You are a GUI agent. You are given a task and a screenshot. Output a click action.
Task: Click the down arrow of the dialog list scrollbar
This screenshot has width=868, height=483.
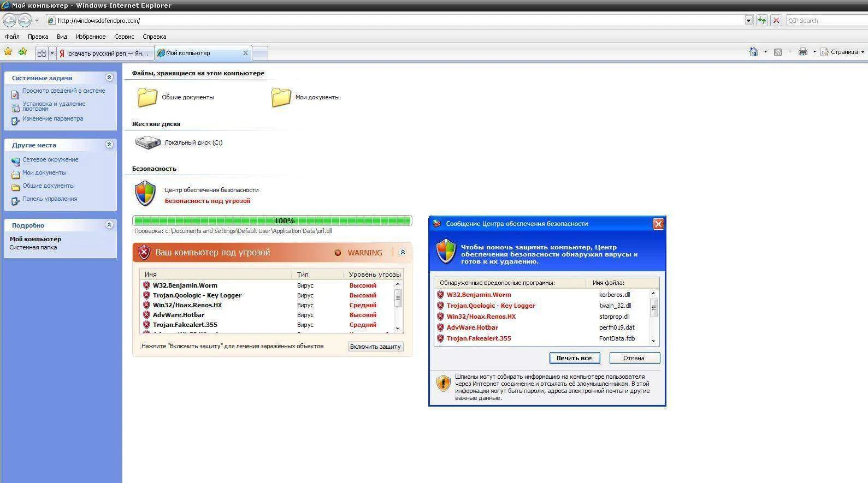pyautogui.click(x=653, y=341)
